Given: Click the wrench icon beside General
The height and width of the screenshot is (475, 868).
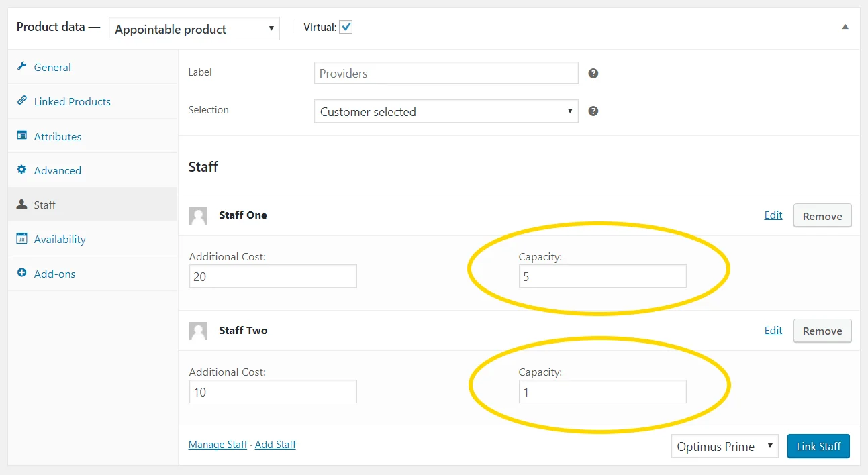Looking at the screenshot, I should point(21,66).
